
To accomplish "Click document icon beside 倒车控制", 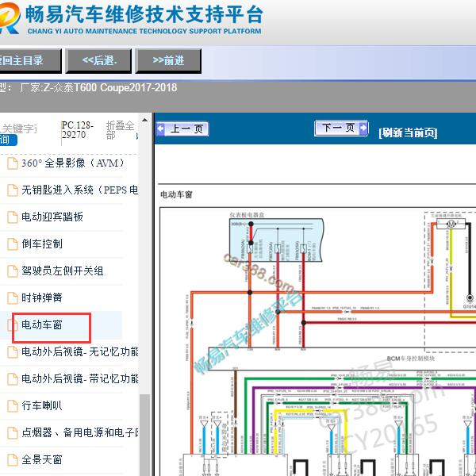I will [13, 244].
